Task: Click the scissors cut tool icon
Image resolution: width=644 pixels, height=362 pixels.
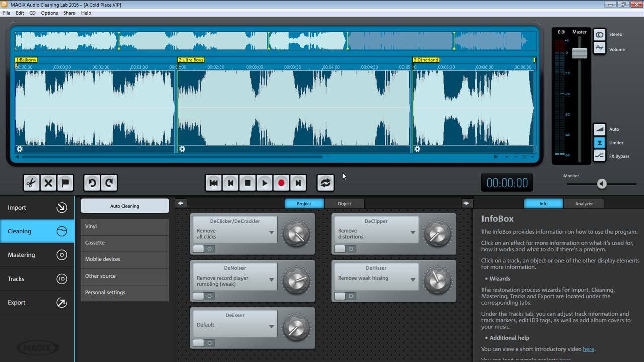Action: click(31, 183)
